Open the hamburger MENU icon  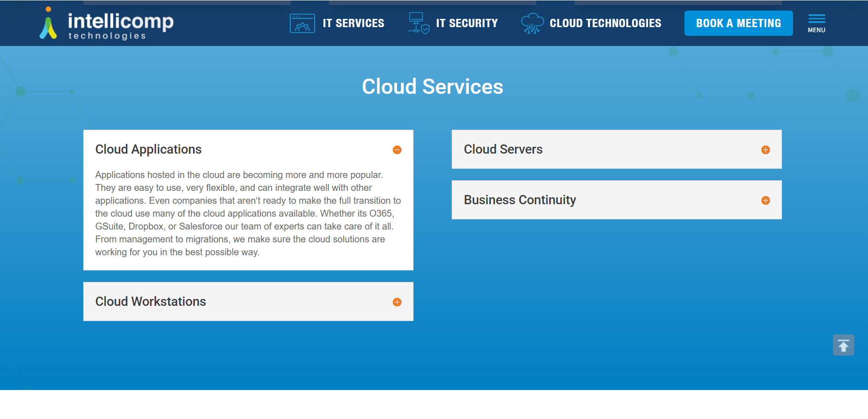point(816,23)
